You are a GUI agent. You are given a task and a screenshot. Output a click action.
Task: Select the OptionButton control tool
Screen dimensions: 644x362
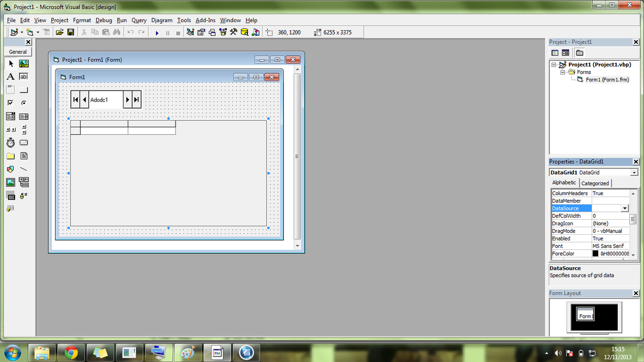(24, 103)
